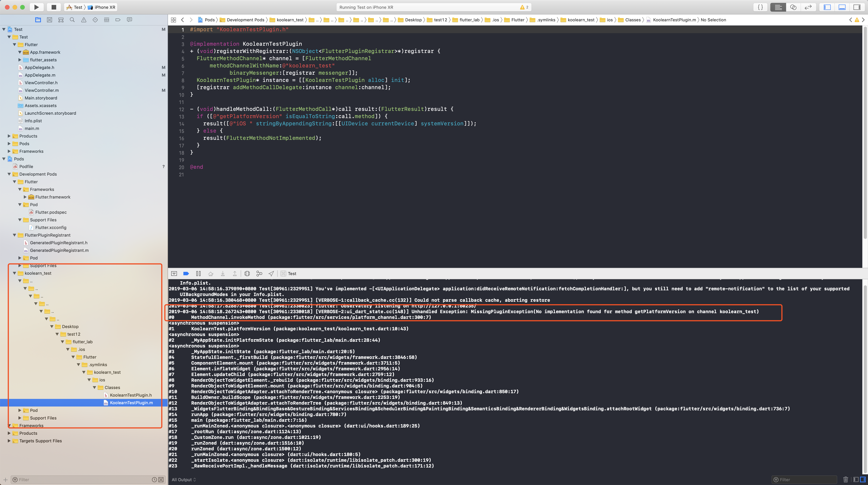
Task: Choose the iPhone XR destination
Action: (102, 7)
